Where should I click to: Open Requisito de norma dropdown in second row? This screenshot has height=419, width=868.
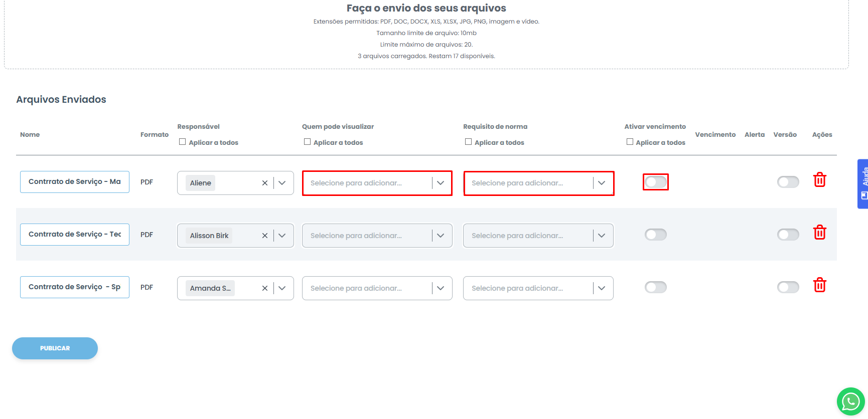click(602, 236)
